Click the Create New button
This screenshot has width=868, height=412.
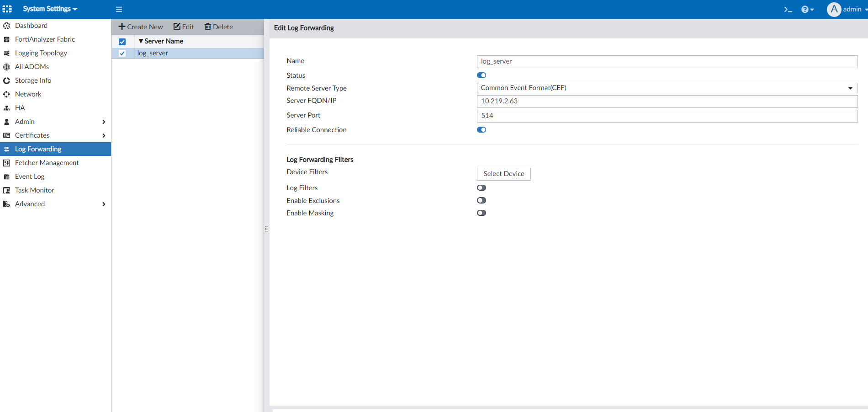pyautogui.click(x=140, y=27)
